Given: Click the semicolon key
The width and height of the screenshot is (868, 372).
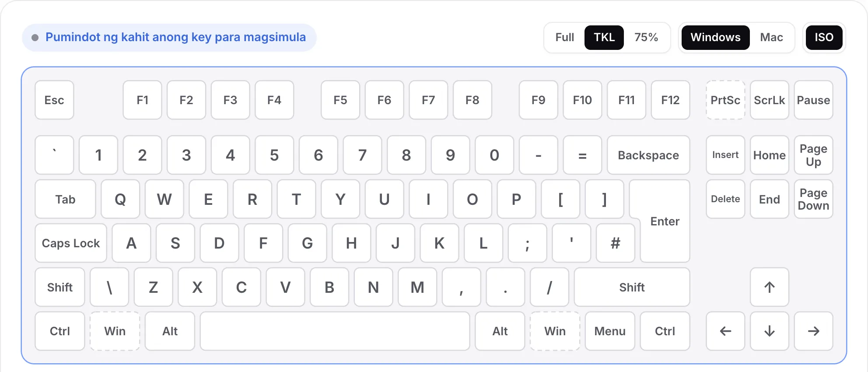Looking at the screenshot, I should (x=527, y=243).
